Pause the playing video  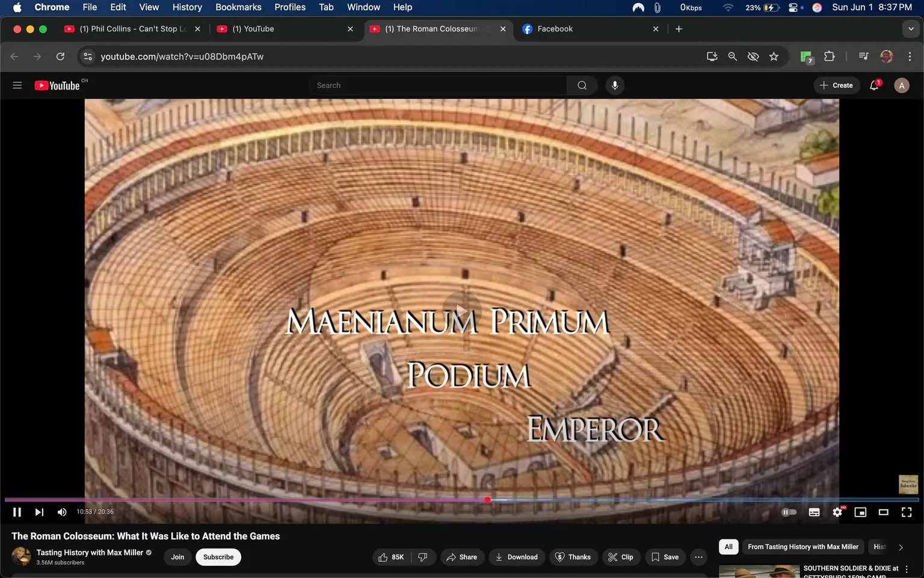(16, 512)
